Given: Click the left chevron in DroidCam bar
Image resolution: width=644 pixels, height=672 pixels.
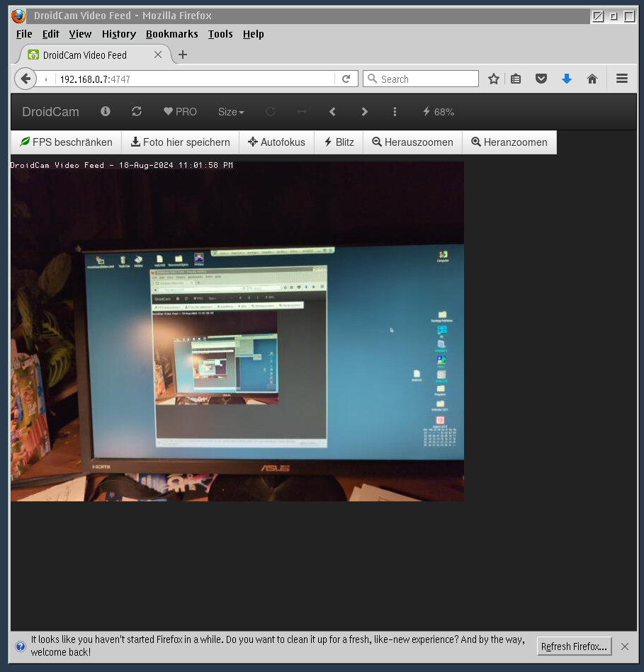Looking at the screenshot, I should [332, 111].
